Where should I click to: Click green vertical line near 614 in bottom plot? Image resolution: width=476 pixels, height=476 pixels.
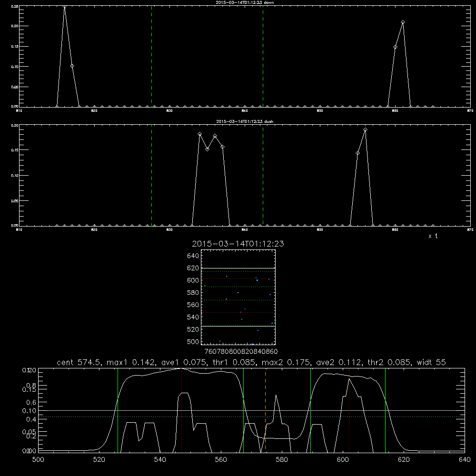[385, 410]
